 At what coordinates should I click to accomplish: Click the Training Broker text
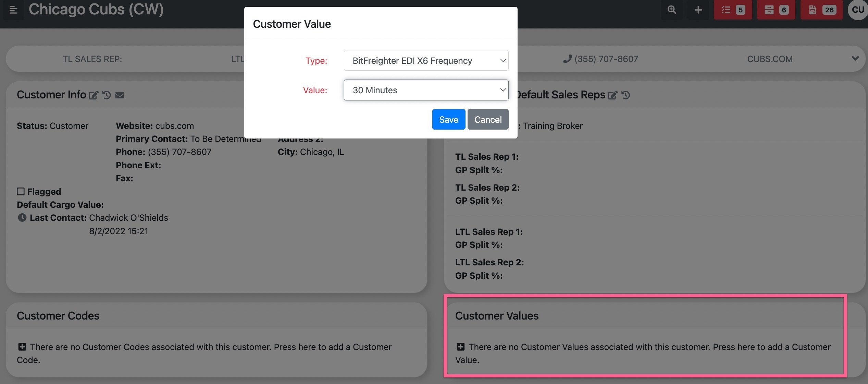coord(553,126)
